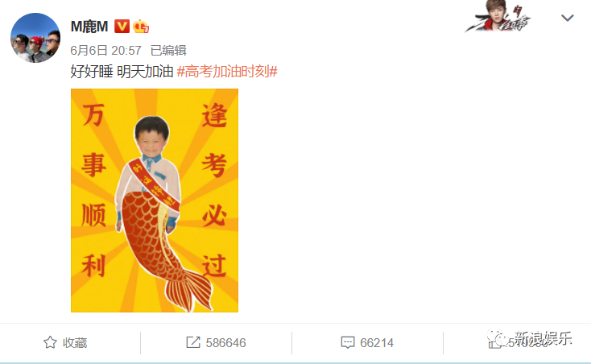Expand the post options chevron
This screenshot has width=591, height=364.
[568, 18]
